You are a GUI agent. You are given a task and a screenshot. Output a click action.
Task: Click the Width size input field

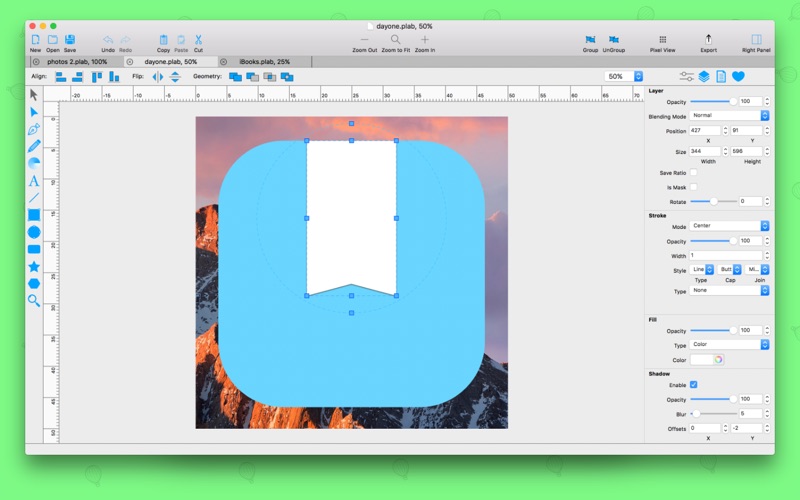tap(707, 151)
